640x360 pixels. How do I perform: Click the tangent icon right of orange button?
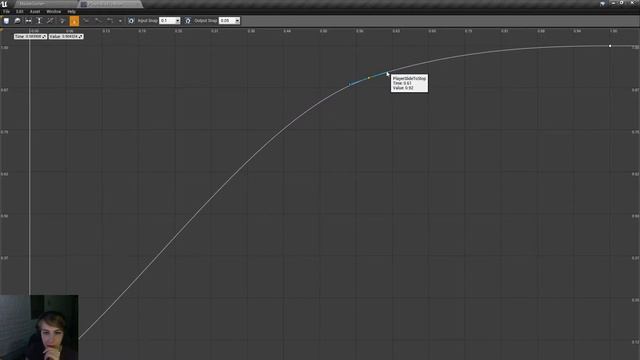point(86,20)
